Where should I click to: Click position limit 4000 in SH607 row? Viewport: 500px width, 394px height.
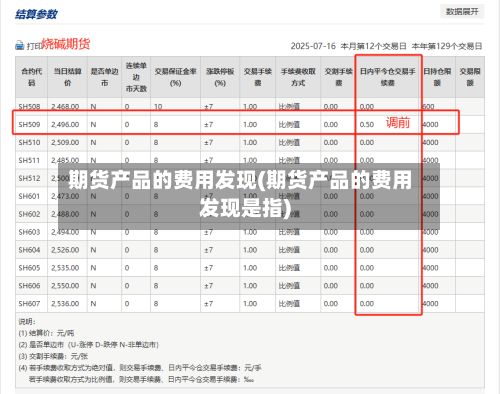(430, 304)
